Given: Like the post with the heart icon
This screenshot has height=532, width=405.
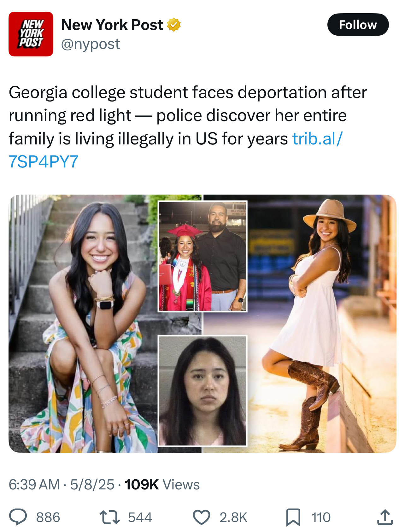Looking at the screenshot, I should pyautogui.click(x=201, y=517).
